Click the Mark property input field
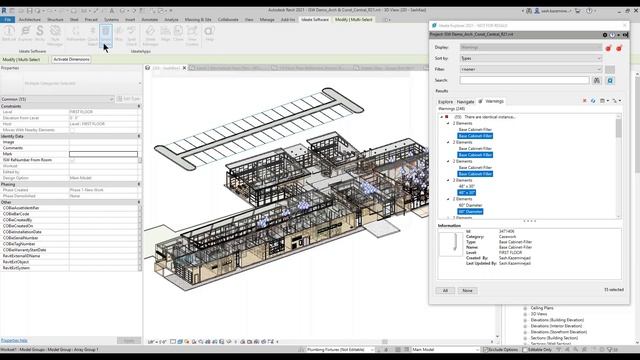640x360 pixels. 103,154
